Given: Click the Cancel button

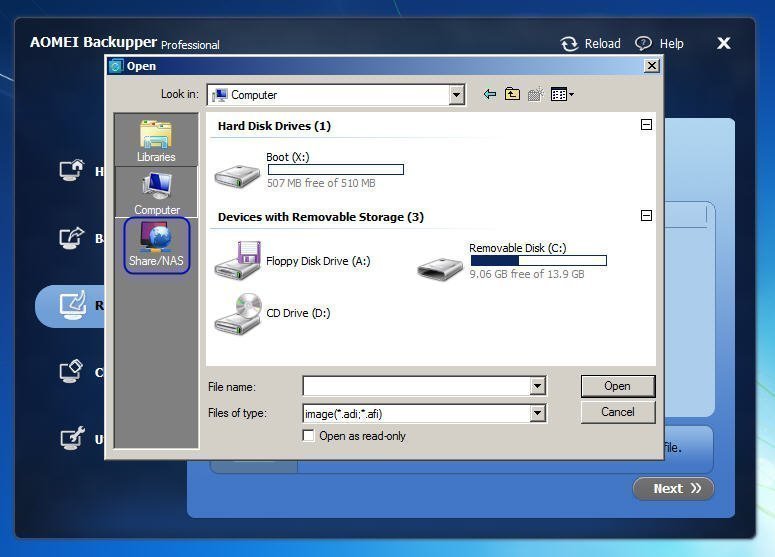Looking at the screenshot, I should (x=618, y=412).
